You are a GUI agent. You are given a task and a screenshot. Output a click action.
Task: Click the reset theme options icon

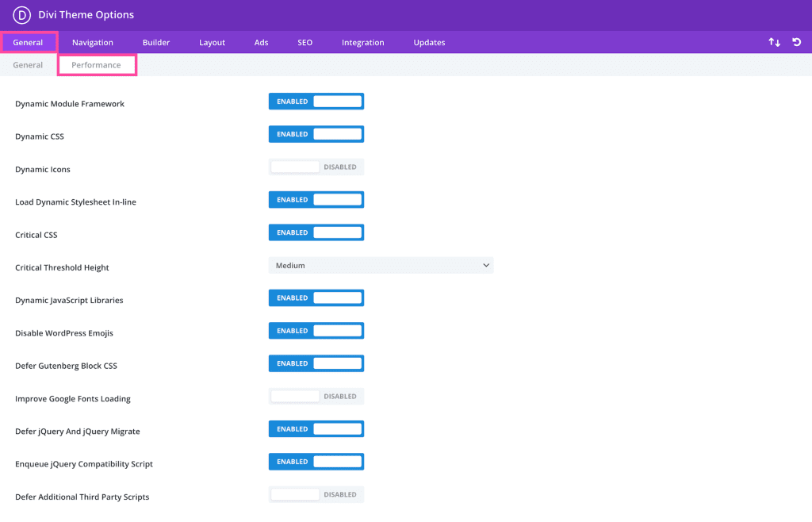(796, 42)
